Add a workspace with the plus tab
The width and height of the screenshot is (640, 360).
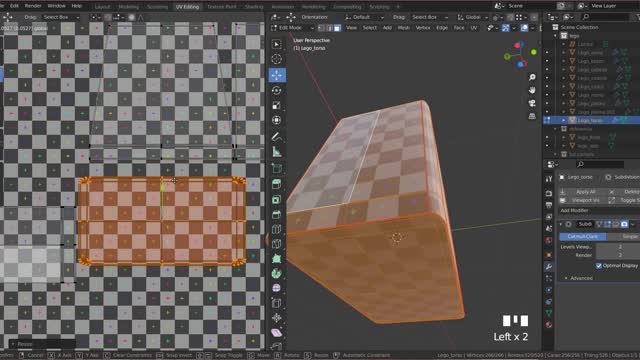[398, 7]
